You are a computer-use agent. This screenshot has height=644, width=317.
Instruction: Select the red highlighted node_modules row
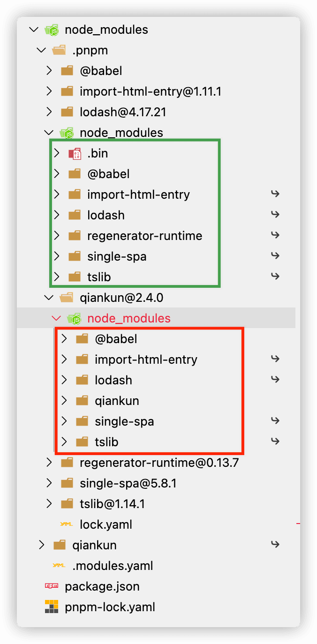pyautogui.click(x=129, y=318)
